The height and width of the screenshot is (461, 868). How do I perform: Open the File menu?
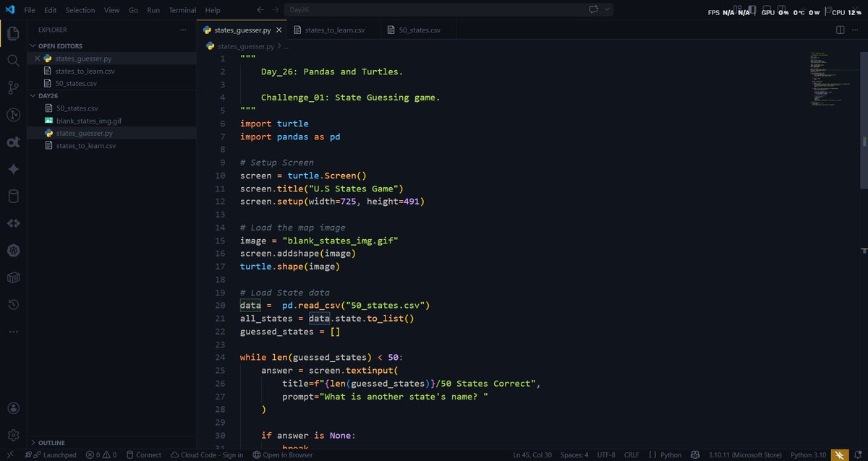(30, 10)
